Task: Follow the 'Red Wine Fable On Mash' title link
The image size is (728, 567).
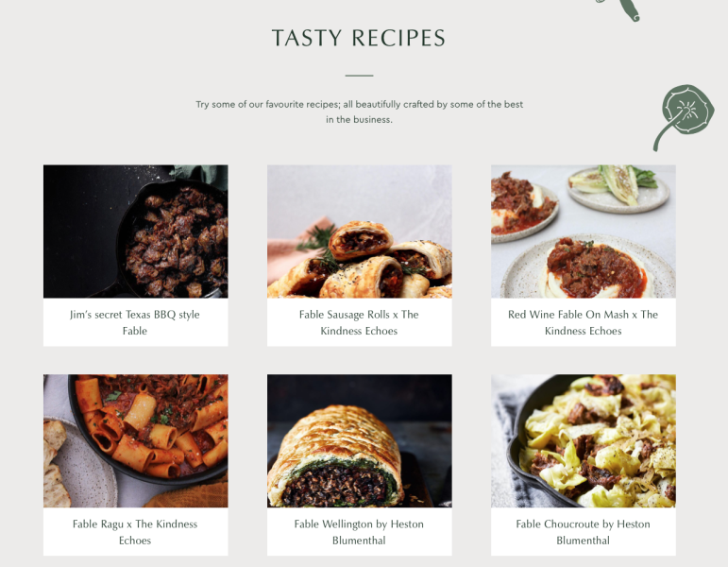Action: coord(584,322)
